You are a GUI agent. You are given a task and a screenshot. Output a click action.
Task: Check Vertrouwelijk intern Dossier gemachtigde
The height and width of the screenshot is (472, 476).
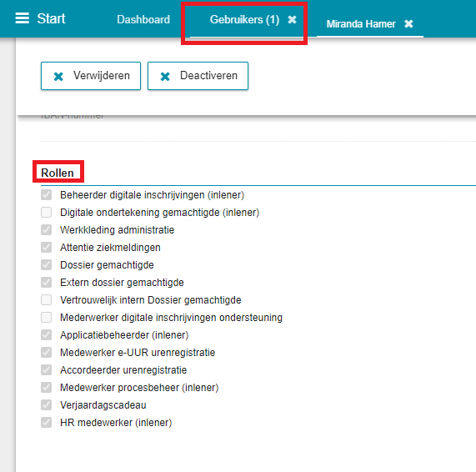click(x=46, y=299)
